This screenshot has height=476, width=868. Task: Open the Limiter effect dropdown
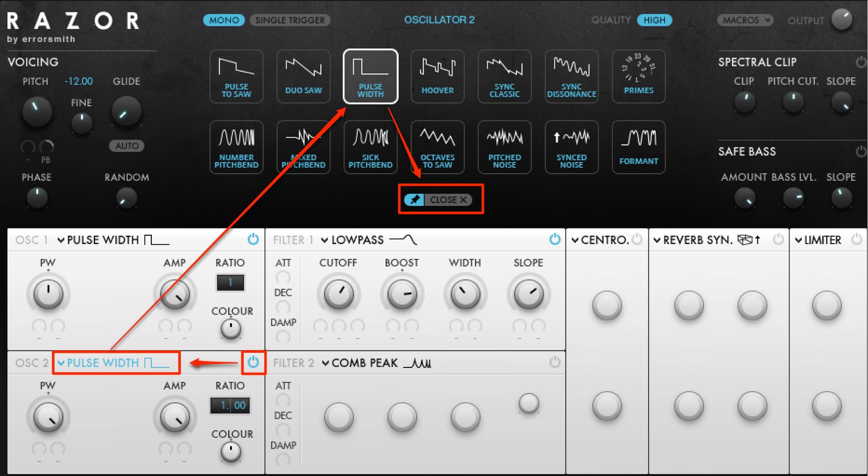point(818,240)
